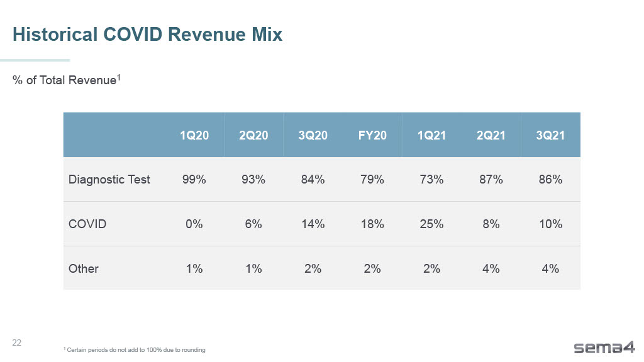Select the 'Diagnostic Test' row label
The height and width of the screenshot is (362, 644).
point(109,179)
